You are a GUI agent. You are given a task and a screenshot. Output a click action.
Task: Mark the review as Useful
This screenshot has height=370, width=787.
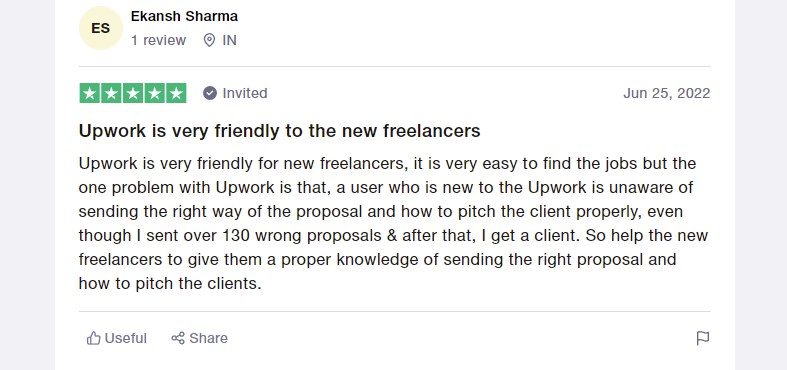(x=117, y=338)
